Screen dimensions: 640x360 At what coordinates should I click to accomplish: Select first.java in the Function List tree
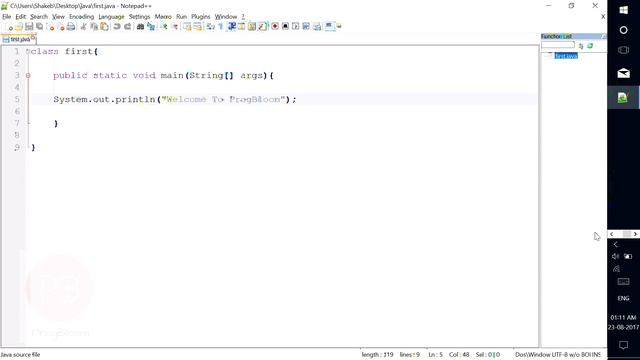click(x=566, y=56)
